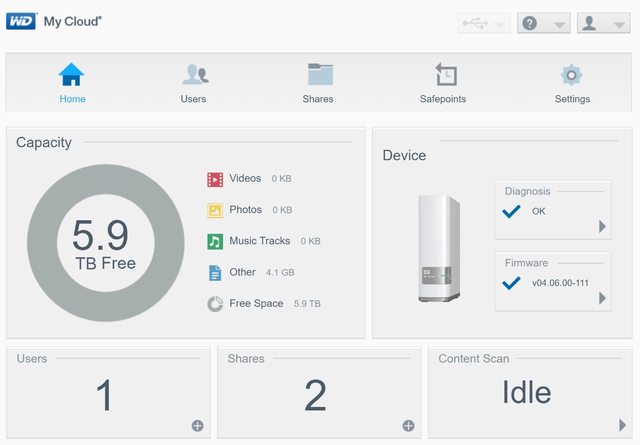Screen dimensions: 640x445
Task: Click the Free Space disc icon
Action: [x=214, y=304]
